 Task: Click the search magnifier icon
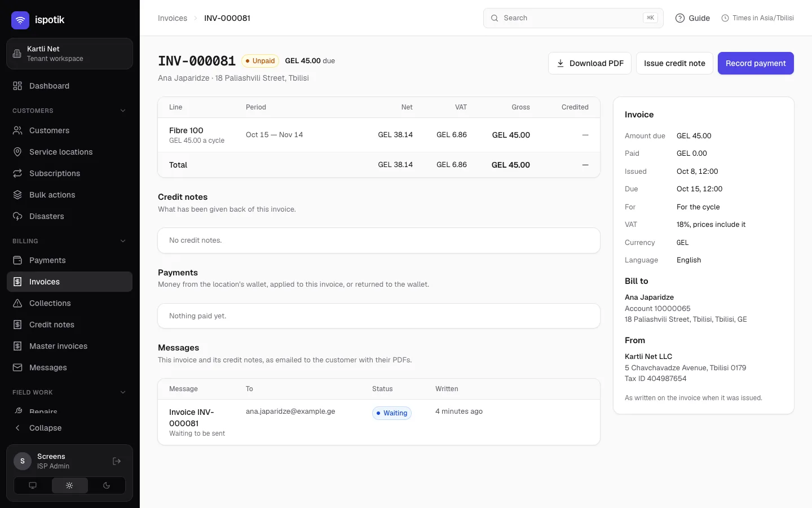point(495,18)
